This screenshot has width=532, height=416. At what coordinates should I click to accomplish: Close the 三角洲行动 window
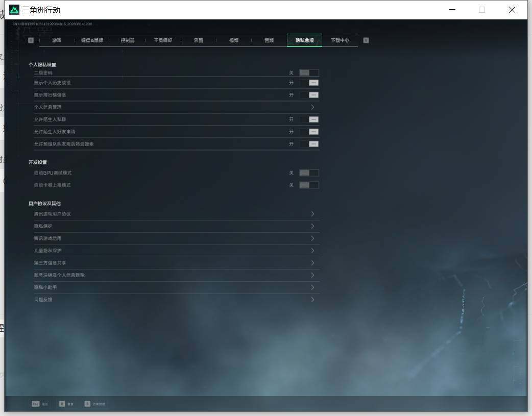click(x=512, y=10)
